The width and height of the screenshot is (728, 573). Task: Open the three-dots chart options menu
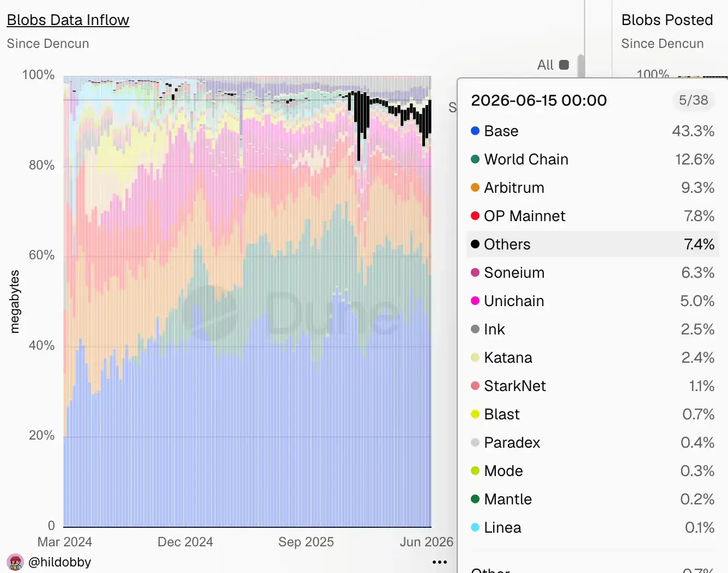tap(439, 562)
